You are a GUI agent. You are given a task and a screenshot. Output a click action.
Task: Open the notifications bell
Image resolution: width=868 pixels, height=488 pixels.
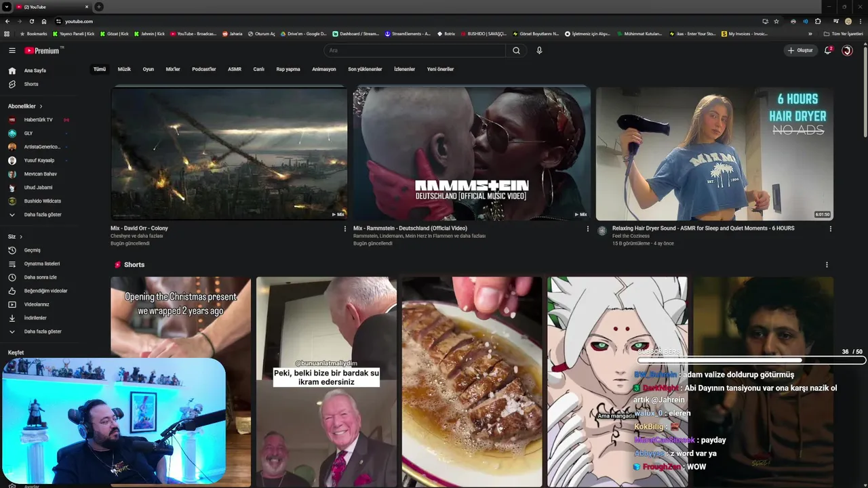coord(828,50)
